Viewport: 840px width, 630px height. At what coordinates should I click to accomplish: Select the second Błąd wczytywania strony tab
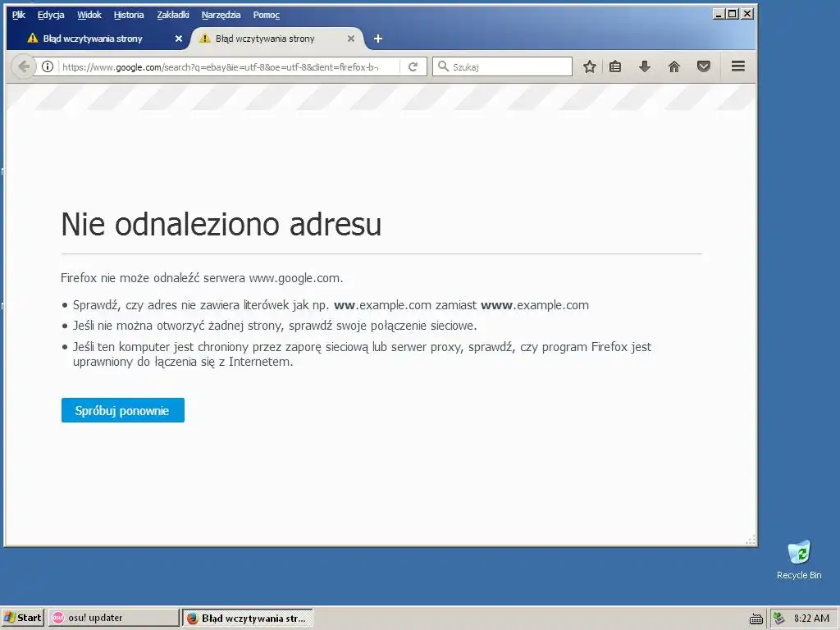tap(276, 39)
